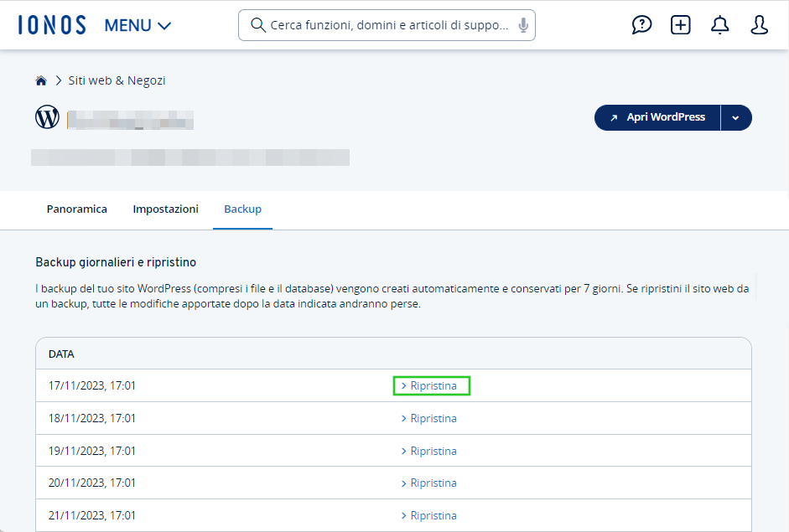Select the date 20/11/2023, 17:01
This screenshot has height=532, width=789.
[x=92, y=483]
